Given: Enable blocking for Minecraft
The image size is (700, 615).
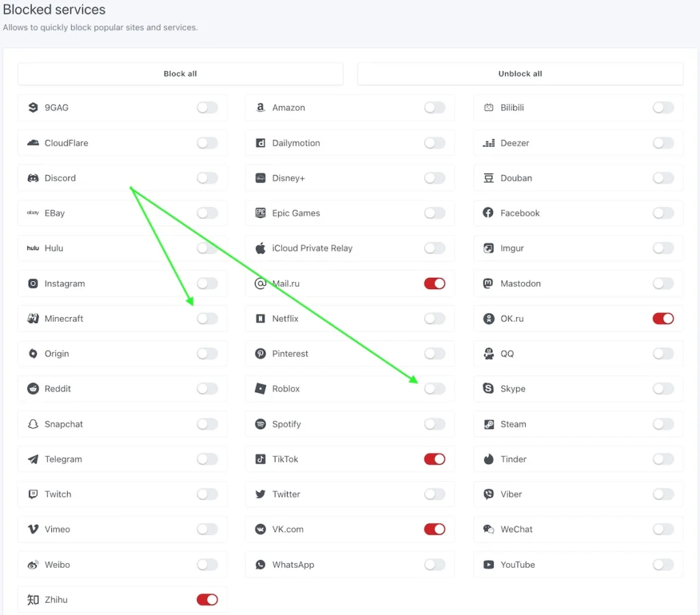Looking at the screenshot, I should (x=207, y=318).
